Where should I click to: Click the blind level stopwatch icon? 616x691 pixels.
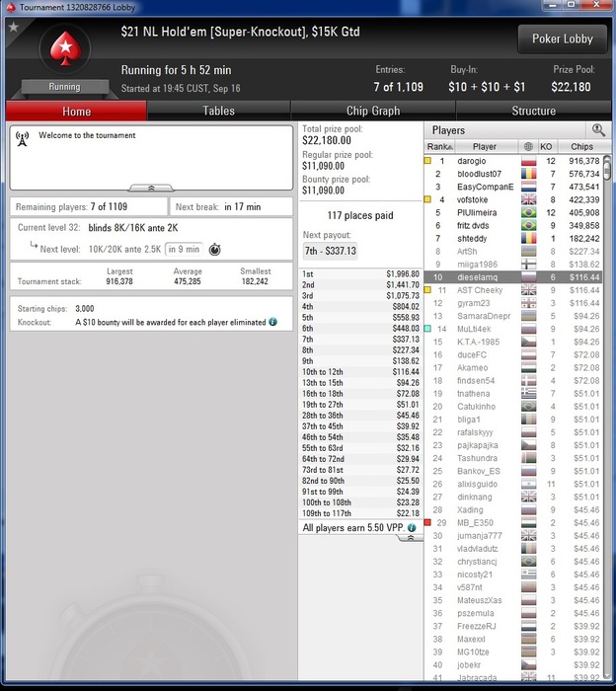click(214, 249)
